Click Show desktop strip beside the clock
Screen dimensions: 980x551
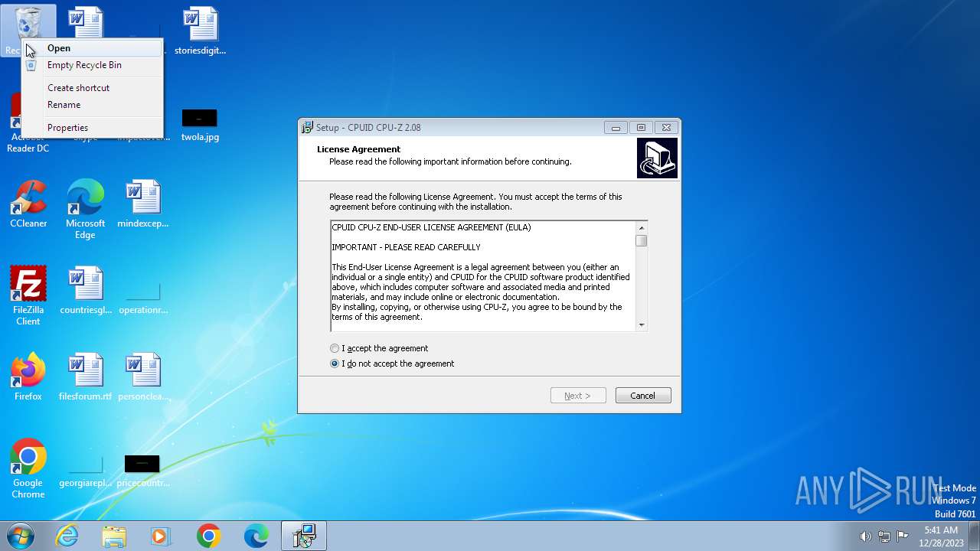click(x=975, y=536)
